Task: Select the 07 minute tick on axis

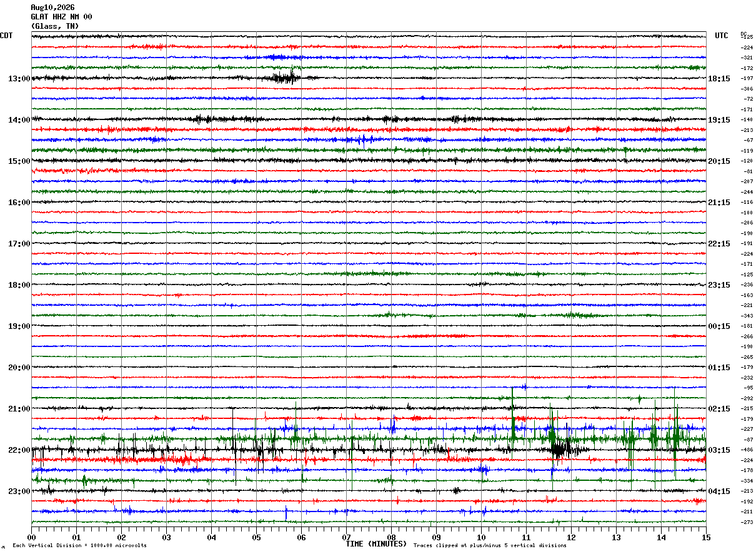Action: pyautogui.click(x=346, y=537)
